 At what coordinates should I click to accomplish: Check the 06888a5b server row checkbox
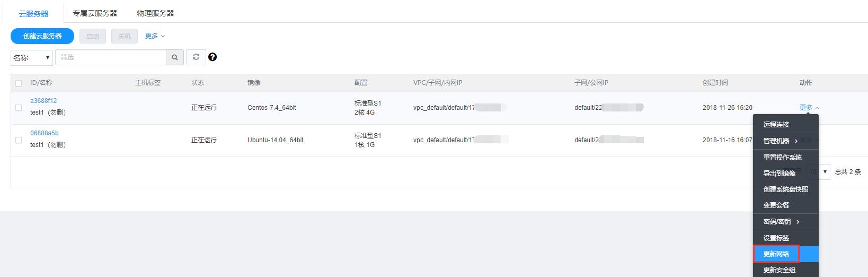coord(19,140)
